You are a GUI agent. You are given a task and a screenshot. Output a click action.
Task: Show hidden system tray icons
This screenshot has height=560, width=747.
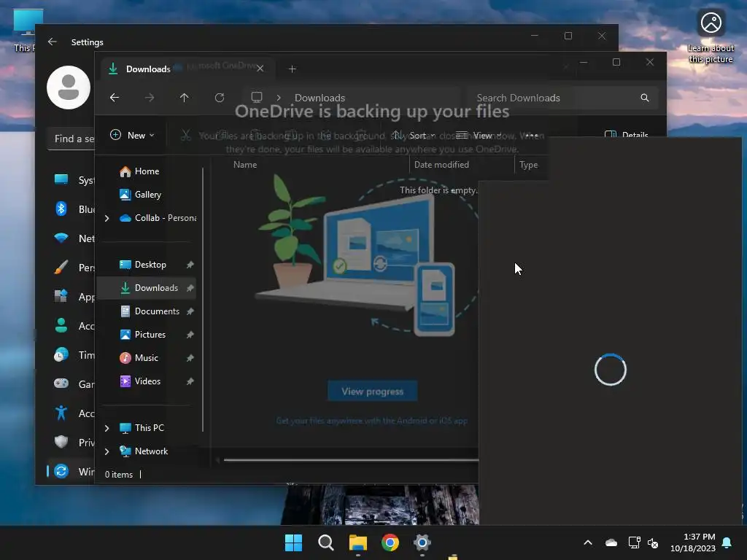(588, 542)
